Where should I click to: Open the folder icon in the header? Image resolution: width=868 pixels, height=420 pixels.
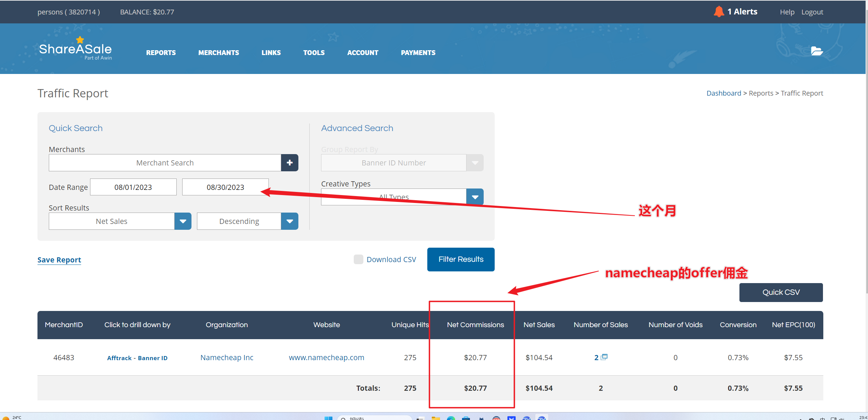(816, 51)
